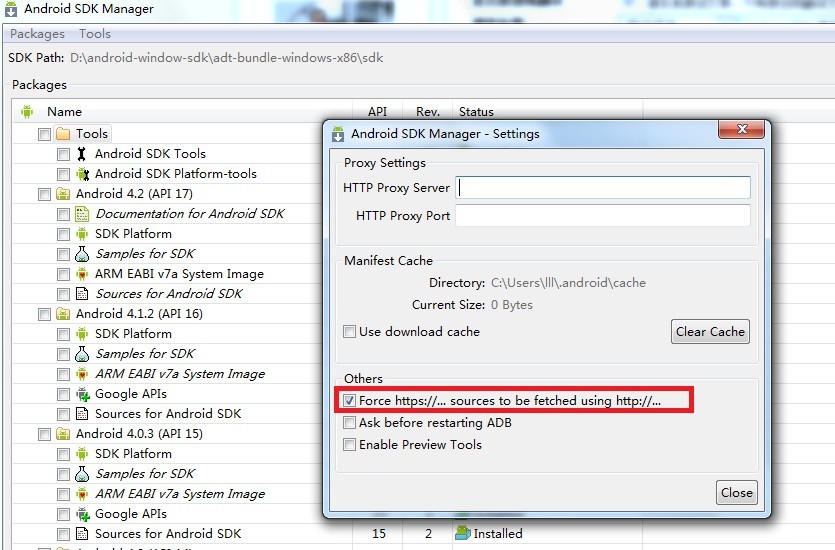This screenshot has width=835, height=550.
Task: Click Samples for SDK flask icon under Android 4.1.2
Action: point(82,354)
